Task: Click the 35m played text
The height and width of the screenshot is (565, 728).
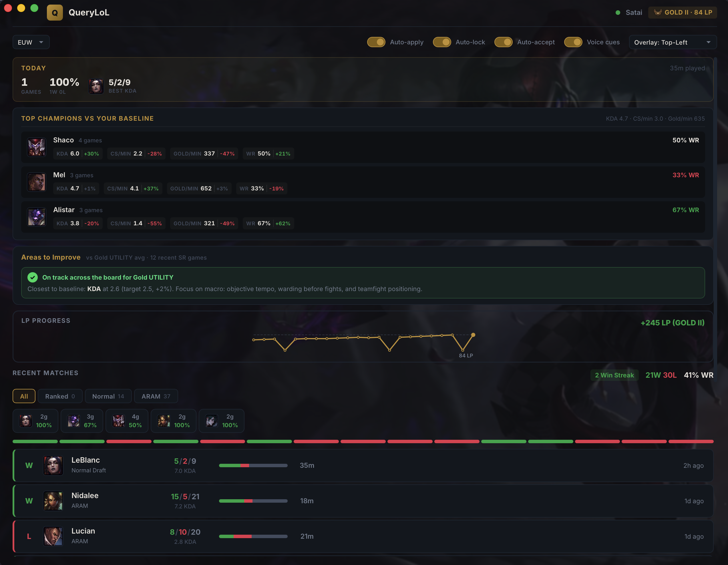Action: click(x=687, y=68)
